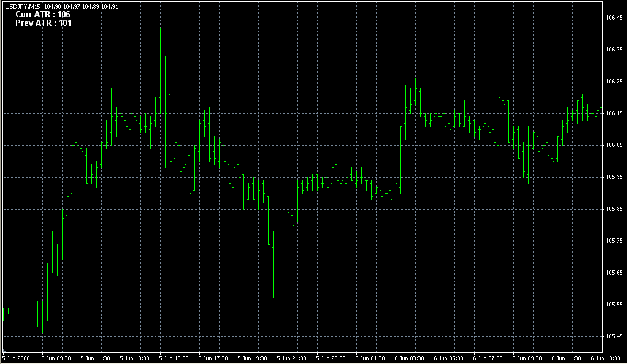Click the small gray triangle marker at chart bottom-left

pyautogui.click(x=4, y=351)
